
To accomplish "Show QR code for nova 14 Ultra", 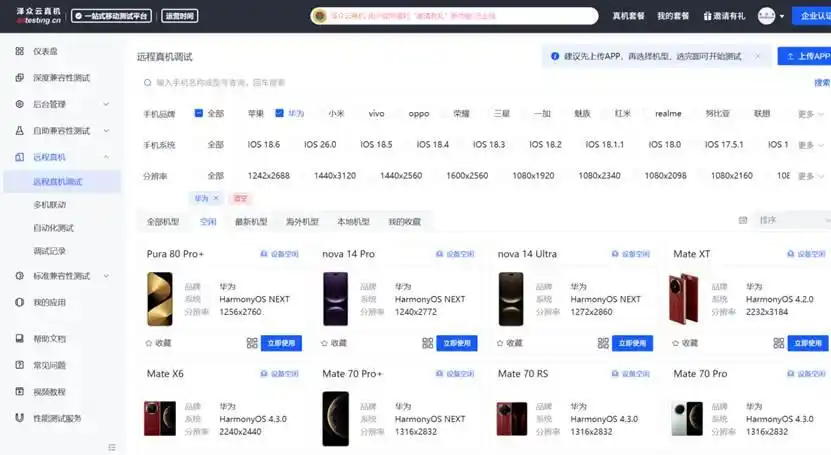I will pos(603,343).
